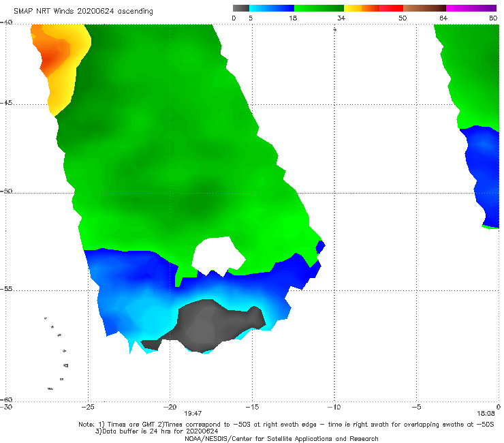Click the latitude label '-60'

tap(6, 399)
